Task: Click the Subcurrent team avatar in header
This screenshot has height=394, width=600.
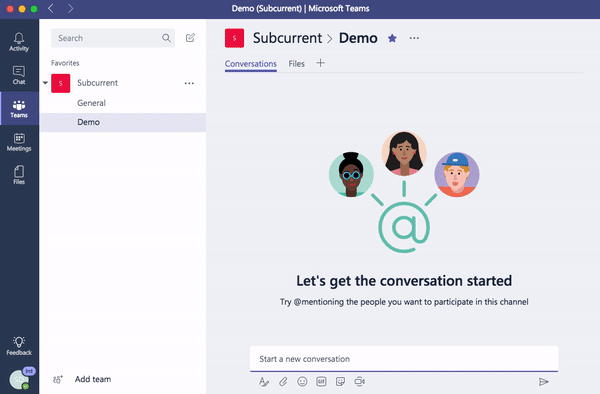Action: pos(235,38)
